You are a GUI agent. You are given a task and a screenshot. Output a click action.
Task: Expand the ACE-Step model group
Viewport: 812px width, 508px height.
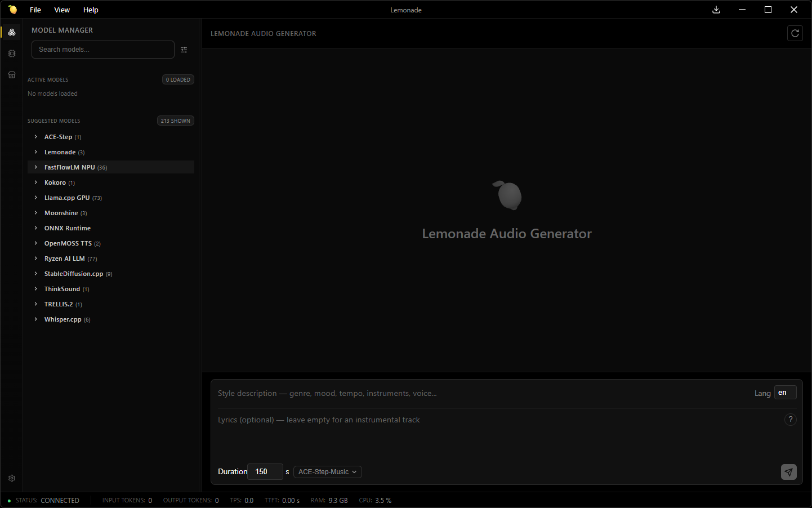click(x=111, y=137)
